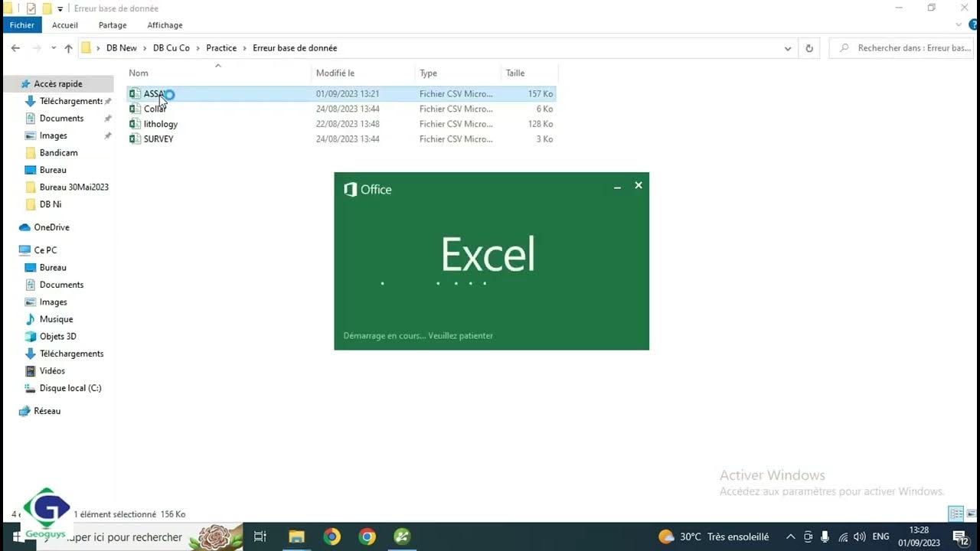Image resolution: width=980 pixels, height=551 pixels.
Task: Open OneDrive in the navigation pane
Action: [x=51, y=227]
